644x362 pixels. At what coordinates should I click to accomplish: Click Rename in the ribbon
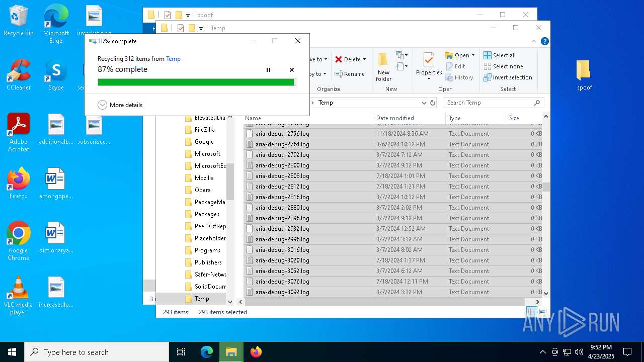350,74
